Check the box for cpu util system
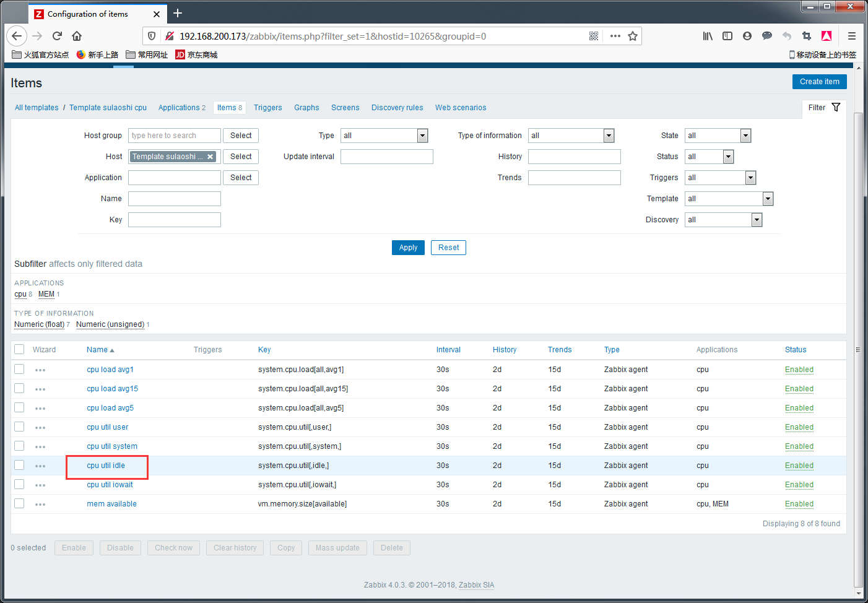Screen dimensions: 868x603 pyautogui.click(x=19, y=446)
